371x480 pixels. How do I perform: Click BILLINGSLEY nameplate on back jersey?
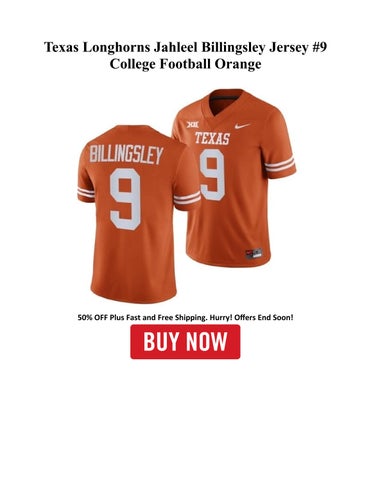pos(126,155)
